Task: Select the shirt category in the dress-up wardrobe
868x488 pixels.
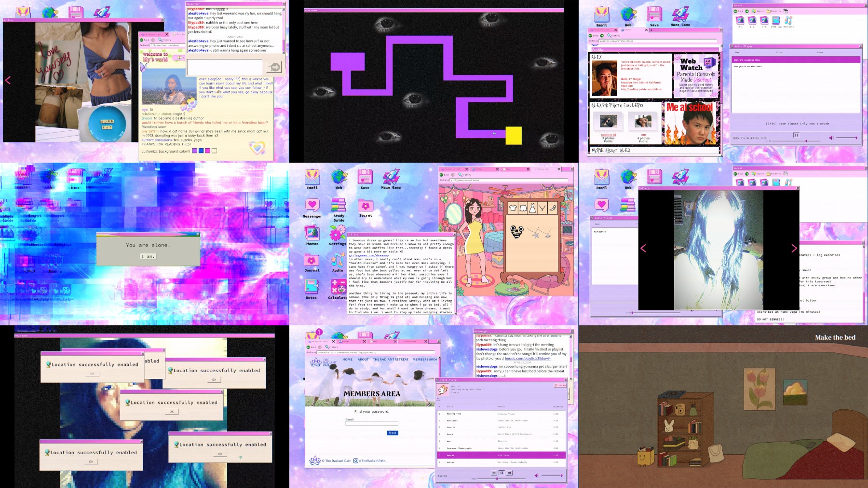Action: click(513, 208)
